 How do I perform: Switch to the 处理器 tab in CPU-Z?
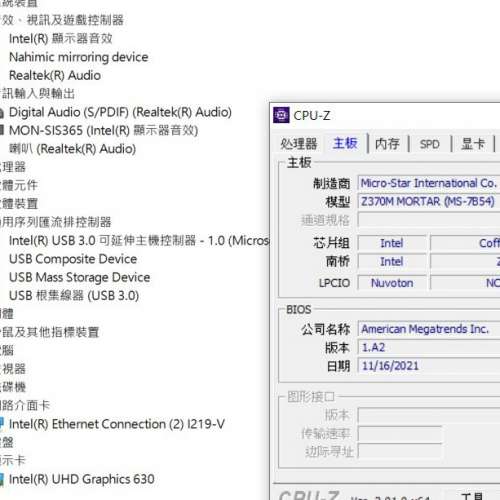pyautogui.click(x=298, y=144)
